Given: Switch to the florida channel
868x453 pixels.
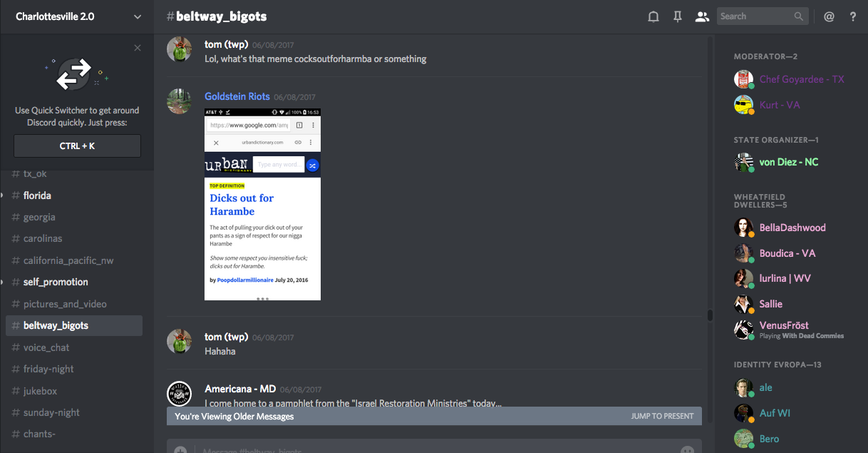Looking at the screenshot, I should point(37,195).
